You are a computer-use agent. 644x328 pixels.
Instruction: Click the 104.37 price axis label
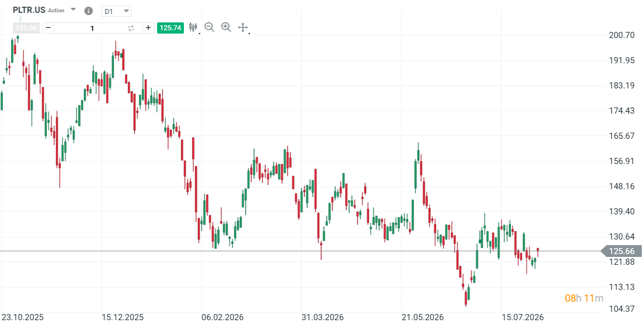622,308
